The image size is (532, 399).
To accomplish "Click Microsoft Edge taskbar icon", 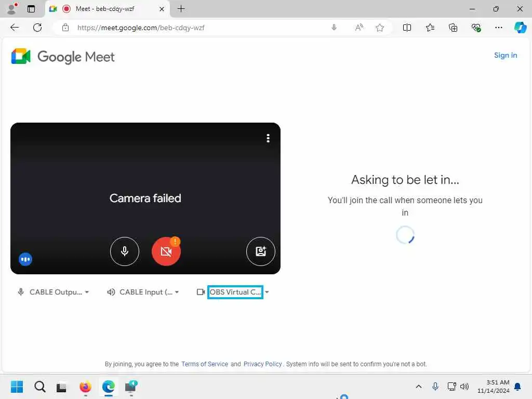I will pos(108,387).
